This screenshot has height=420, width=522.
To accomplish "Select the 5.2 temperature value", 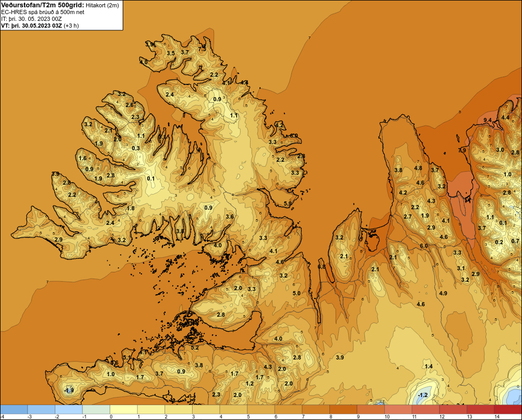I will [195, 348].
